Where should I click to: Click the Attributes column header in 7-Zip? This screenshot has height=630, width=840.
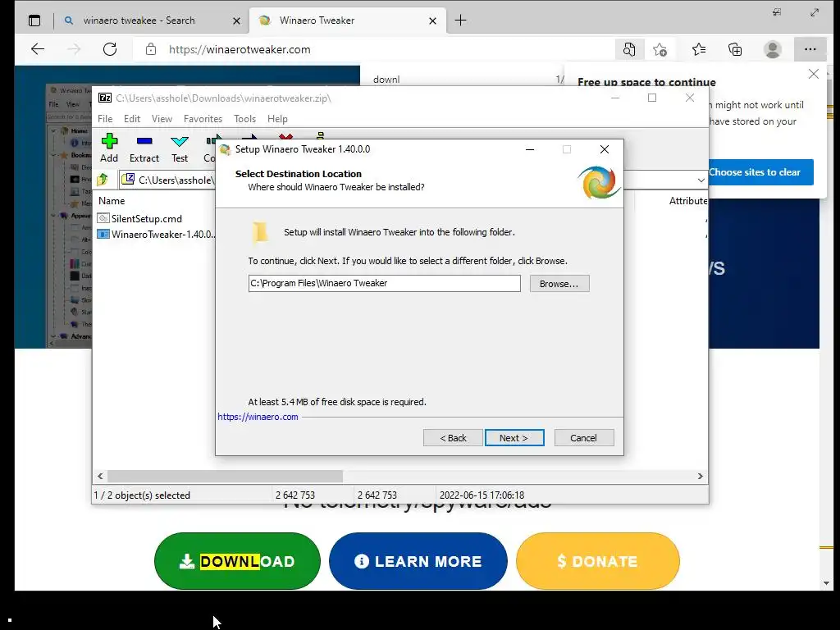point(688,201)
